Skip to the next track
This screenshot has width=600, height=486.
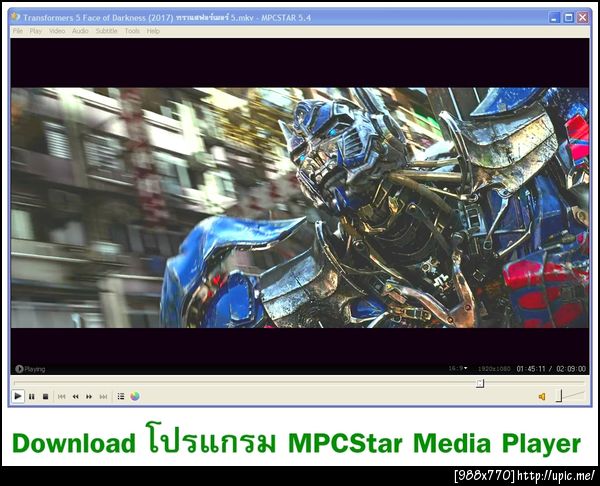pyautogui.click(x=103, y=396)
